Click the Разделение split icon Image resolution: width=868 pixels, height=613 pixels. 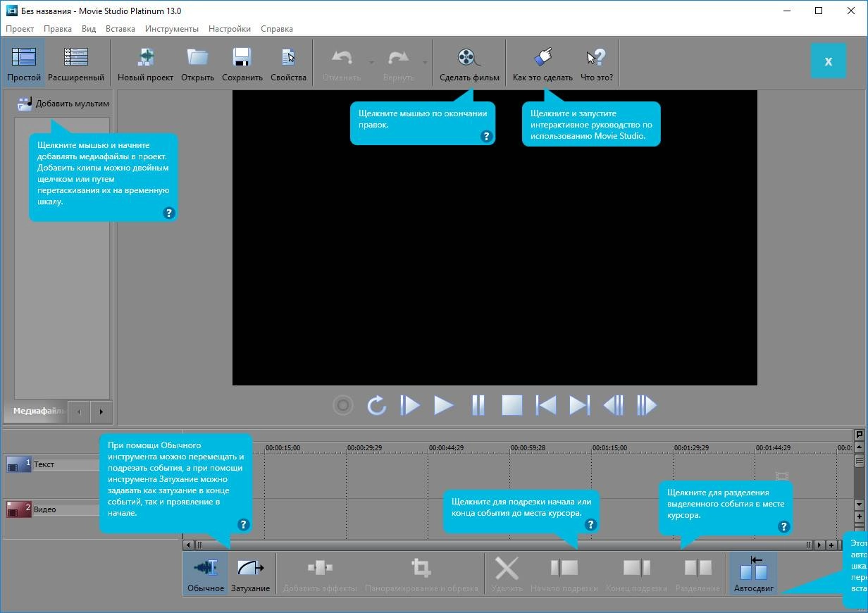click(x=698, y=567)
